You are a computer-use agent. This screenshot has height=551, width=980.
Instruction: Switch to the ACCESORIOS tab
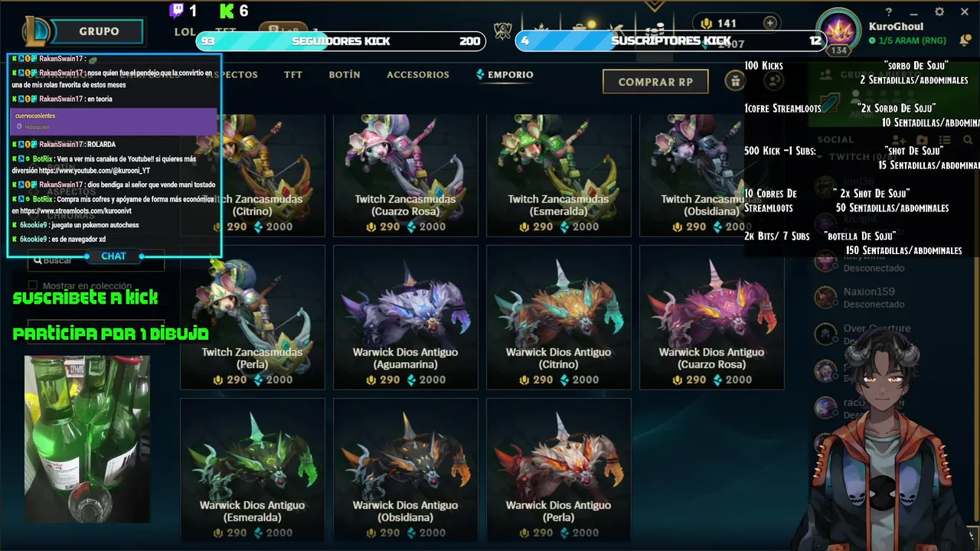pos(417,74)
